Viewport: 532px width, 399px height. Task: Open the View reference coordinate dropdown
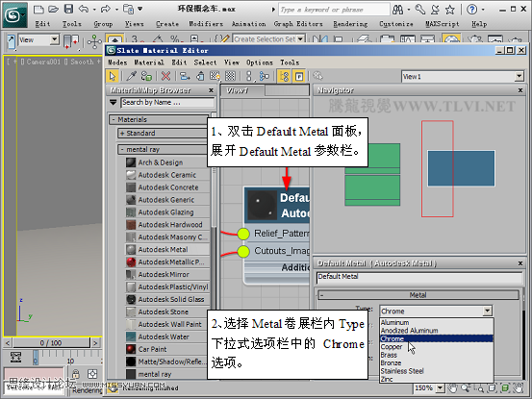(x=54, y=40)
